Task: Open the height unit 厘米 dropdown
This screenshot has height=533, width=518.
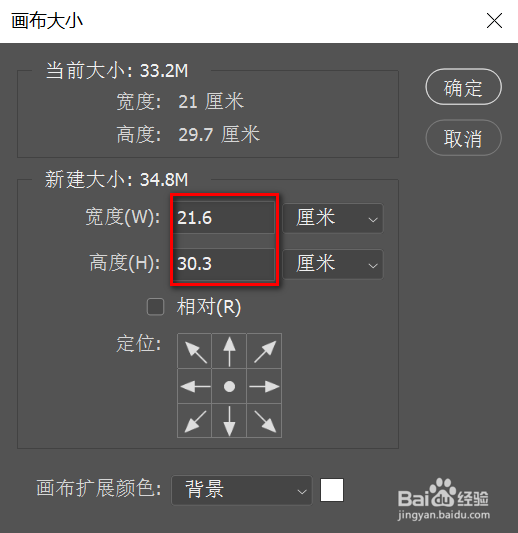Action: (x=333, y=264)
